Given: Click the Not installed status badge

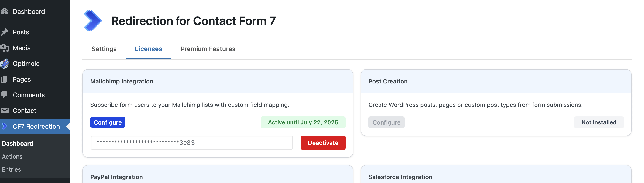Looking at the screenshot, I should pos(599,122).
